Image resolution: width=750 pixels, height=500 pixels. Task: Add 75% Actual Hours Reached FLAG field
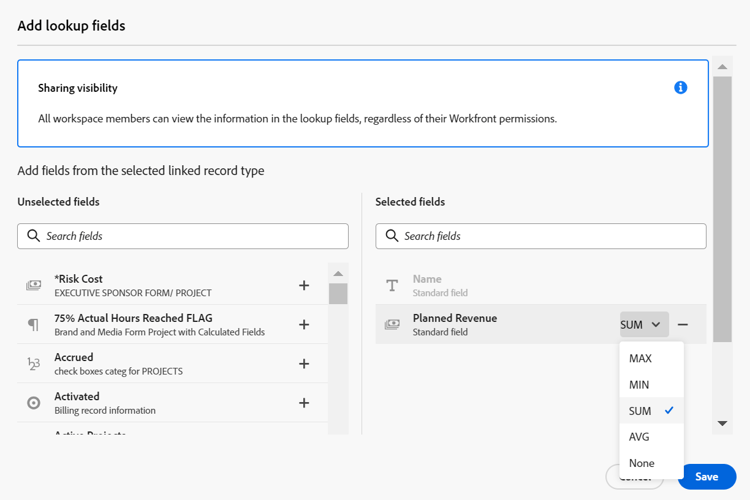tap(304, 325)
